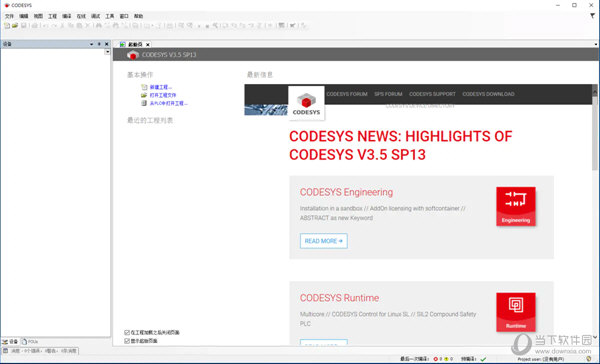Click the New Project link icon

click(x=144, y=87)
